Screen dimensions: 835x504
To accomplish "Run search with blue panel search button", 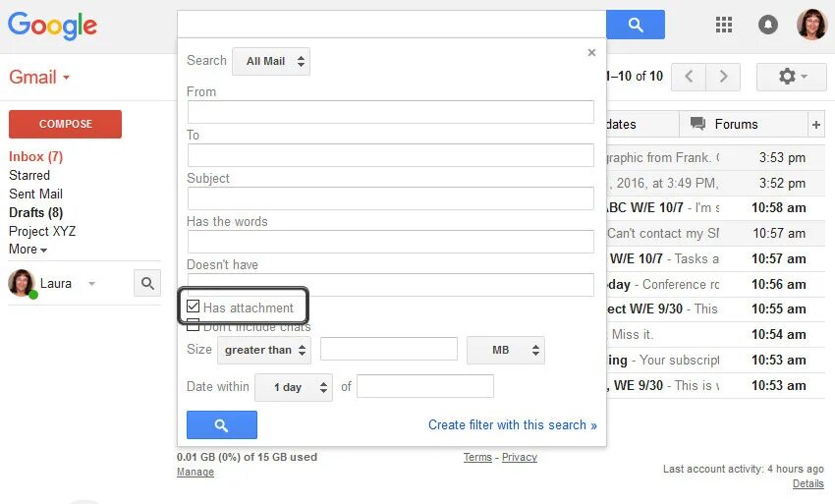I will [x=222, y=424].
